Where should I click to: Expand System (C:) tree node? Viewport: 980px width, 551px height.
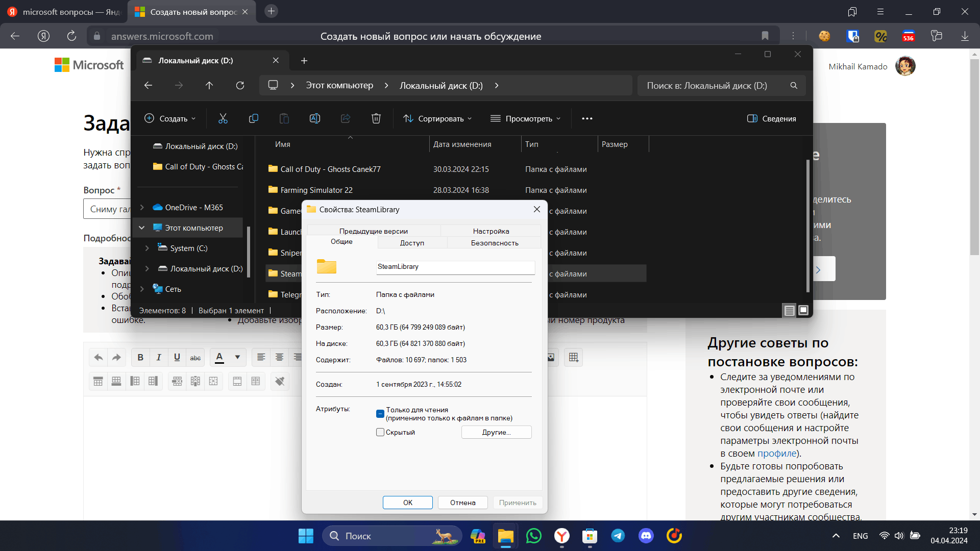[147, 248]
